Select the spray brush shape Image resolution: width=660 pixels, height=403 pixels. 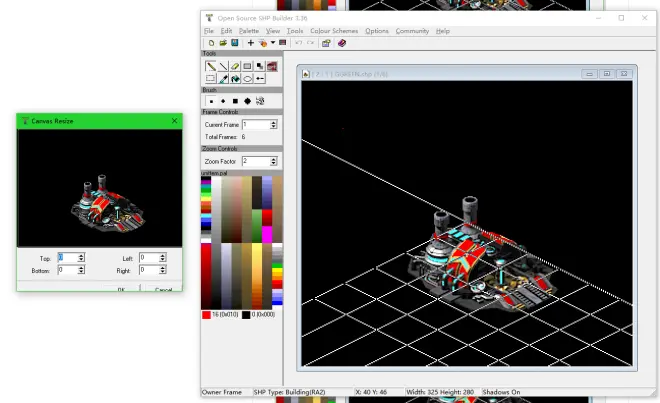pos(260,101)
